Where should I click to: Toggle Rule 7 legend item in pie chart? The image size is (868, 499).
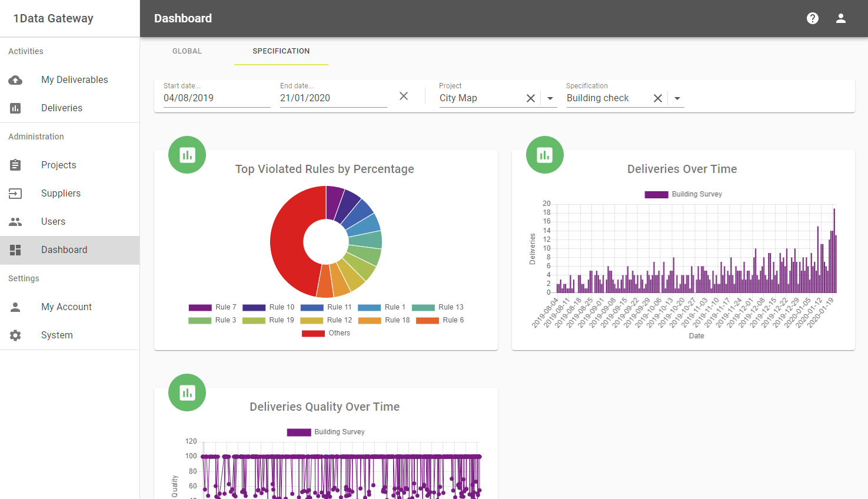click(212, 307)
